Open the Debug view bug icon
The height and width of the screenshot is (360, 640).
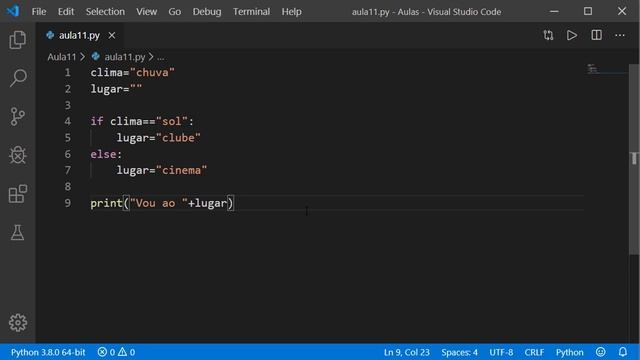(x=18, y=155)
